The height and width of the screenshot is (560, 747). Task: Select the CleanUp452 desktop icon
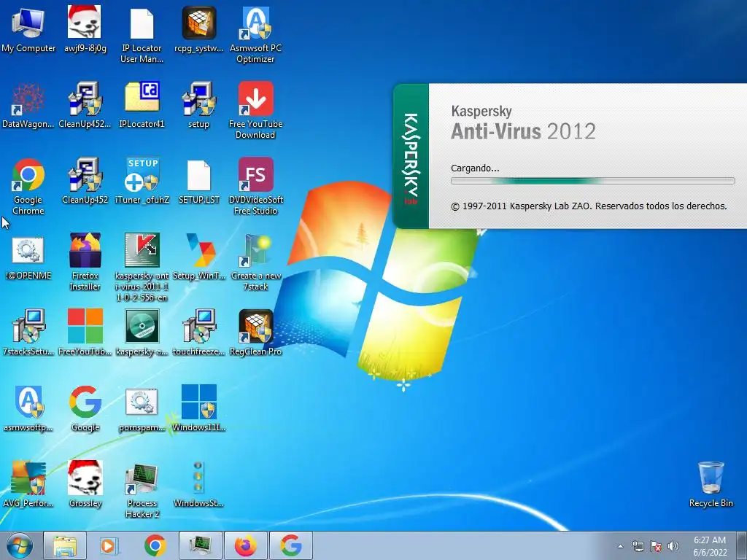click(x=85, y=182)
